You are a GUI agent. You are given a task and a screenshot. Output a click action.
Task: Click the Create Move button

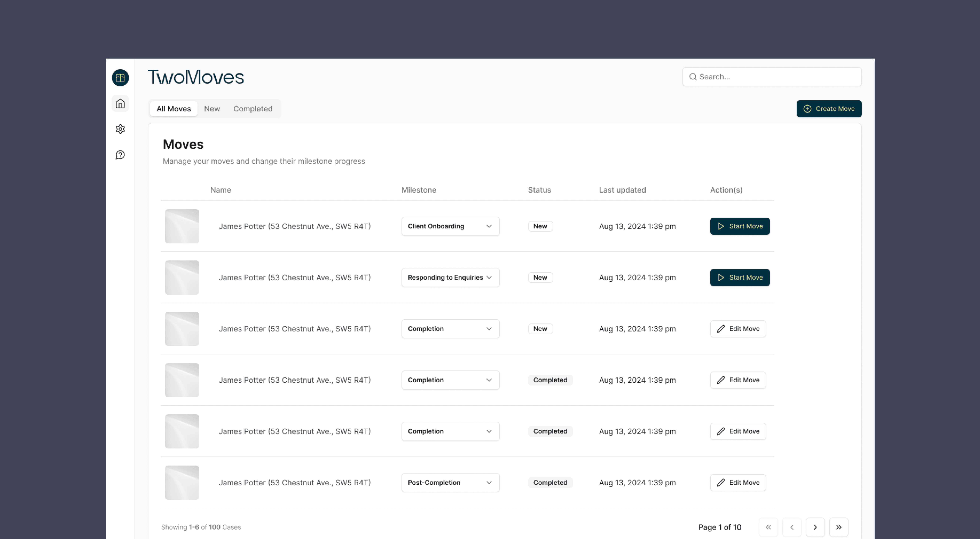[x=829, y=109]
